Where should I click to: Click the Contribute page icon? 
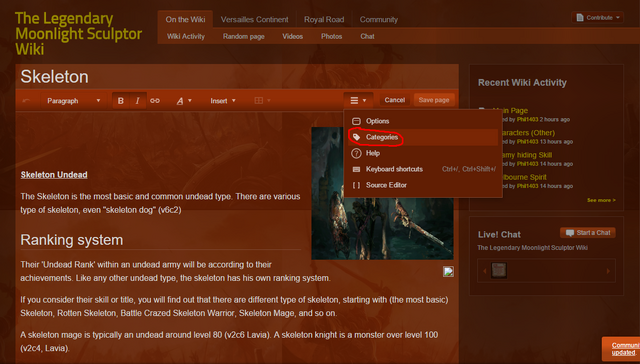pyautogui.click(x=580, y=18)
